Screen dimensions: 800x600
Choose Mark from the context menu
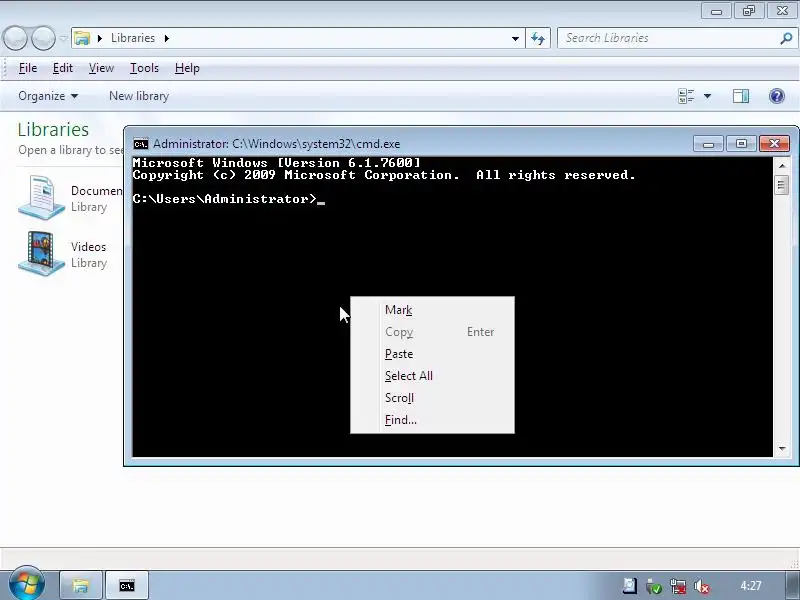coord(432,310)
